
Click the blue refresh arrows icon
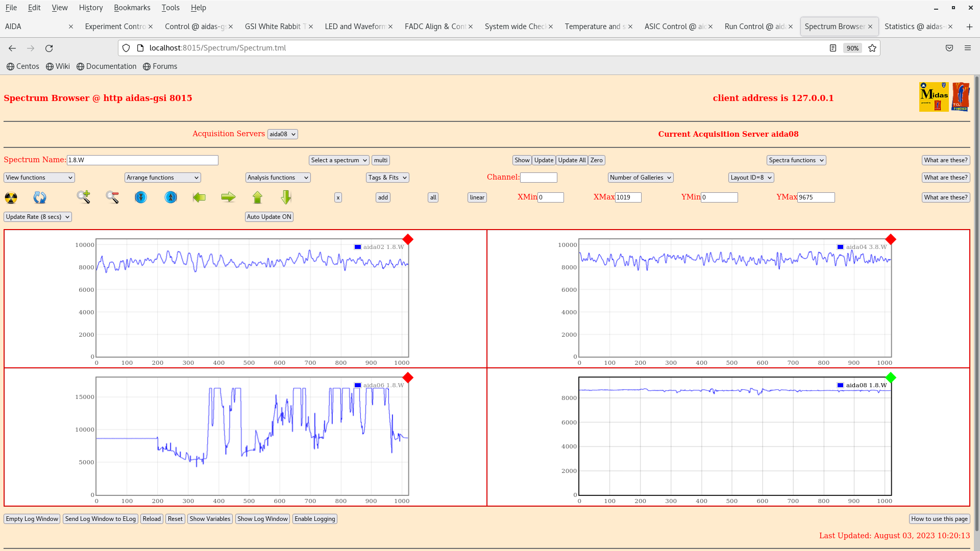coord(40,197)
